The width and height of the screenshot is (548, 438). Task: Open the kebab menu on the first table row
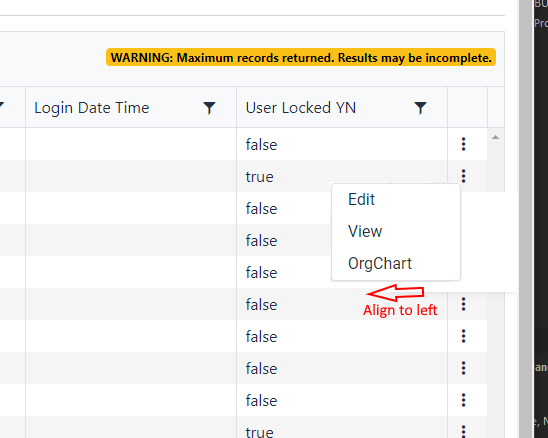(463, 144)
